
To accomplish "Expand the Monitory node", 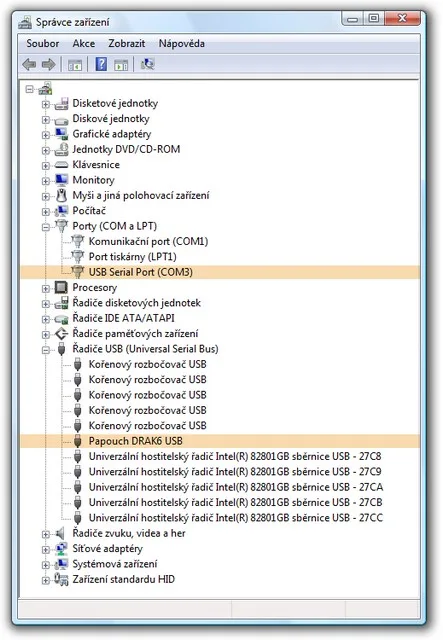I will click(x=46, y=180).
